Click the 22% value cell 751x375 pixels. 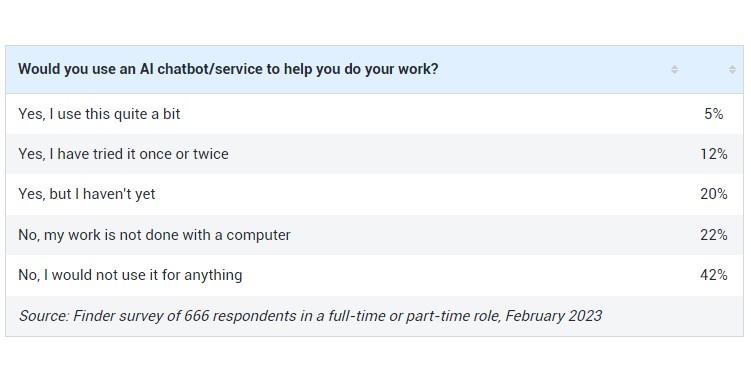click(714, 235)
